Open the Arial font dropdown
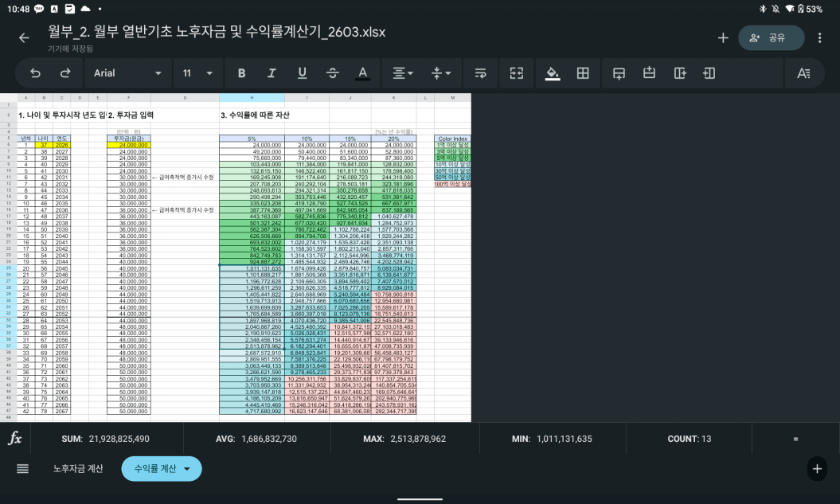The image size is (840, 504). (x=127, y=73)
